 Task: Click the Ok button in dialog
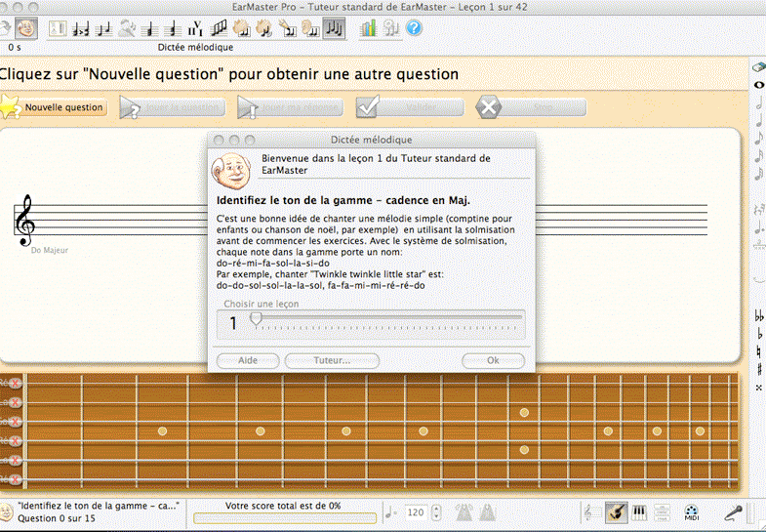point(493,360)
